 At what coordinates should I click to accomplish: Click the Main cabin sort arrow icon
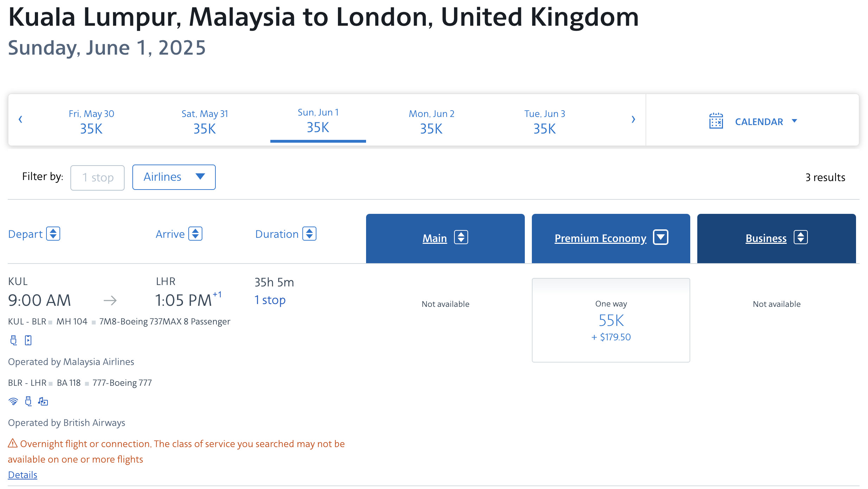tap(462, 238)
